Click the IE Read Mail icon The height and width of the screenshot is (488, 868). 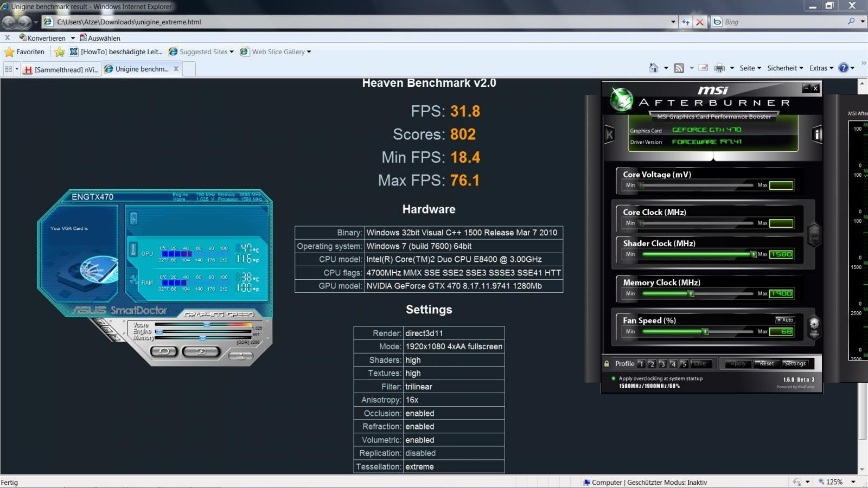(703, 68)
